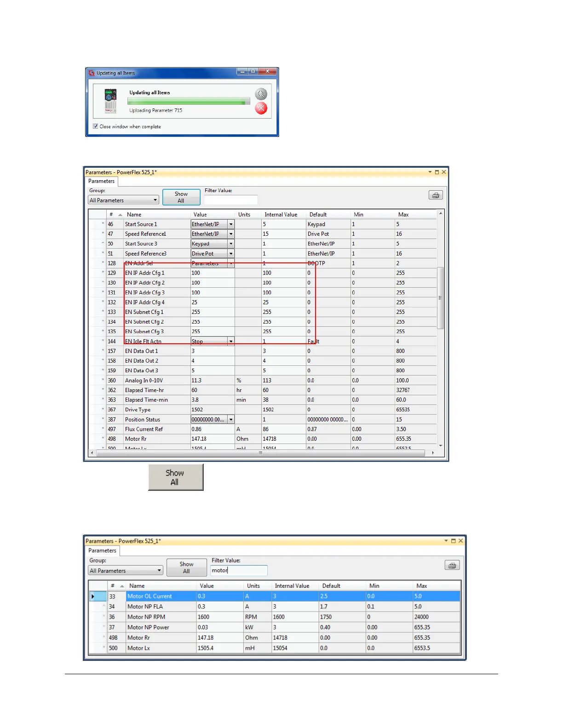The height and width of the screenshot is (728, 563).
Task: Focus the Filter Value field containing motor
Action: [239, 570]
